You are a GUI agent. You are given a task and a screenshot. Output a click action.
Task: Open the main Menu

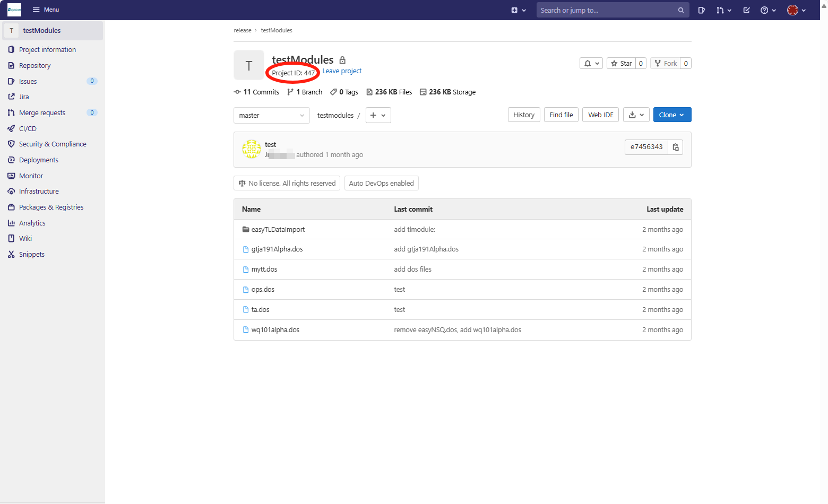(46, 10)
